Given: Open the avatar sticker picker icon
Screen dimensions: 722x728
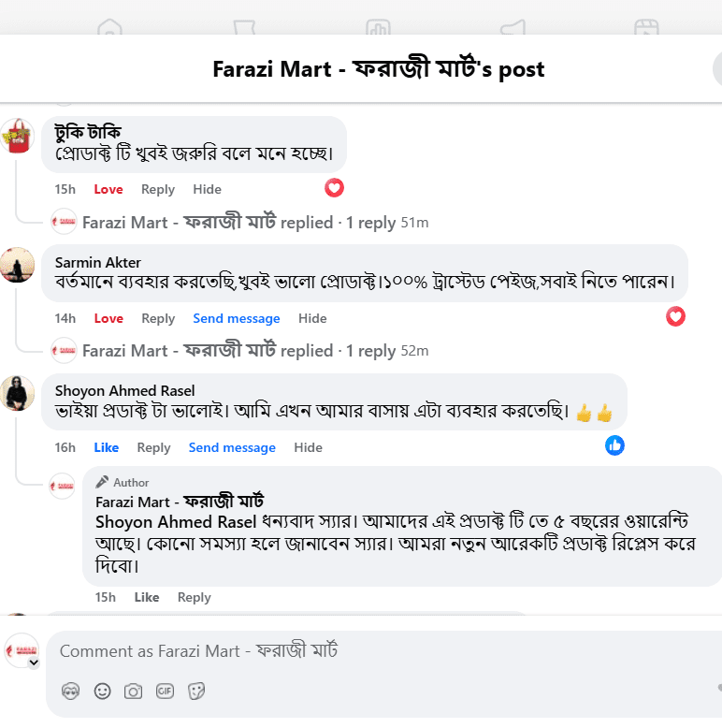Looking at the screenshot, I should 70,691.
